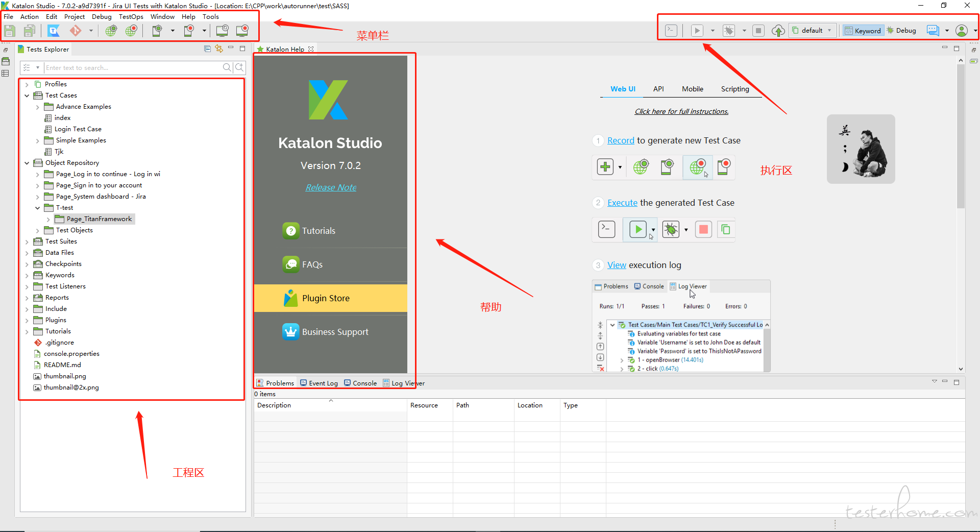Expand the Test Suites folder
Viewport: 980px width, 532px height.
(x=27, y=241)
